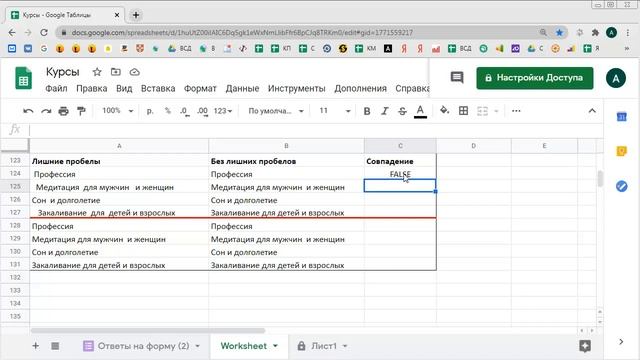Screen dimensions: 640x360
Task: Click the Move to folder icon
Action: point(116,72)
